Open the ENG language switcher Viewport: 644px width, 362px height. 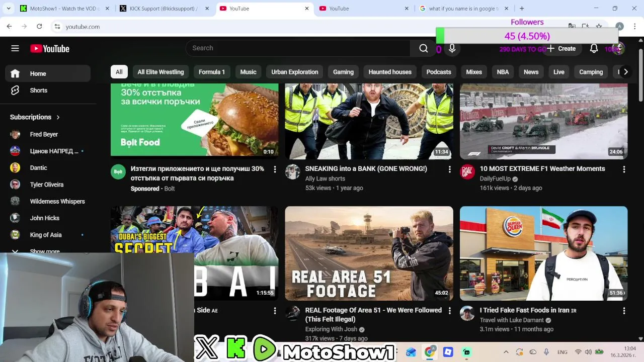(562, 352)
